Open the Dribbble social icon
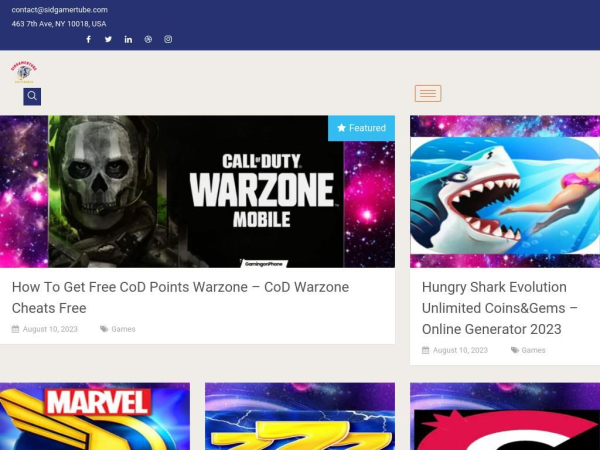Screen dimensions: 600x450 [x=148, y=39]
